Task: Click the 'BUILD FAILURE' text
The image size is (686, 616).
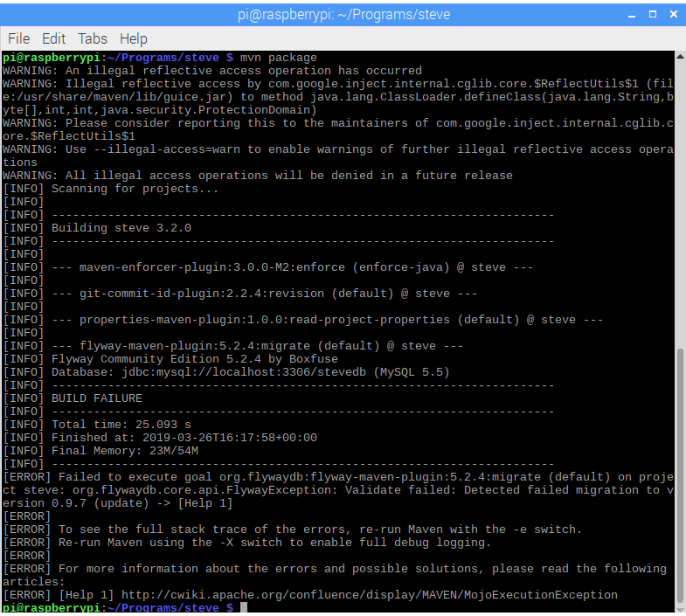Action: pos(97,398)
